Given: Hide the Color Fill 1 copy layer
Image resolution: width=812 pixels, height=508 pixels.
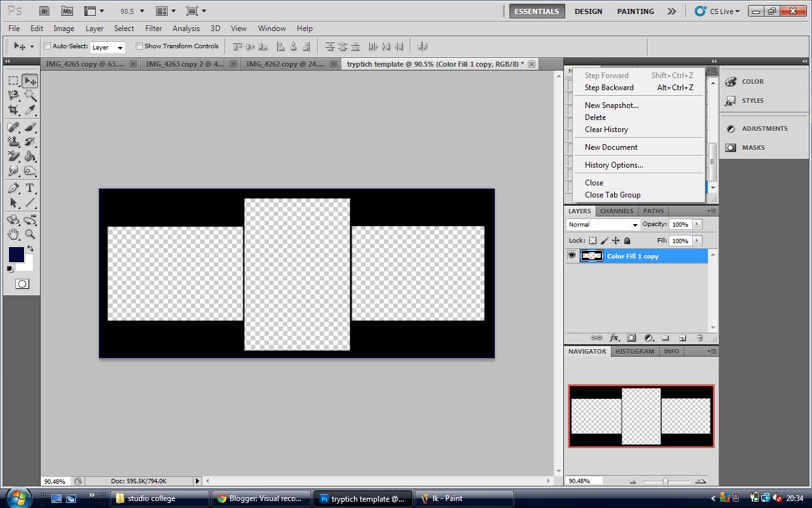Looking at the screenshot, I should point(572,255).
